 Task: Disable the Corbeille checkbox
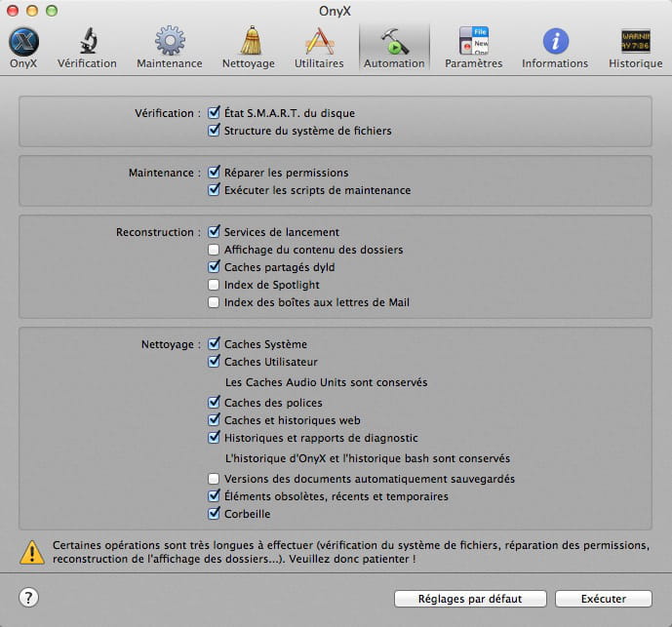[215, 514]
